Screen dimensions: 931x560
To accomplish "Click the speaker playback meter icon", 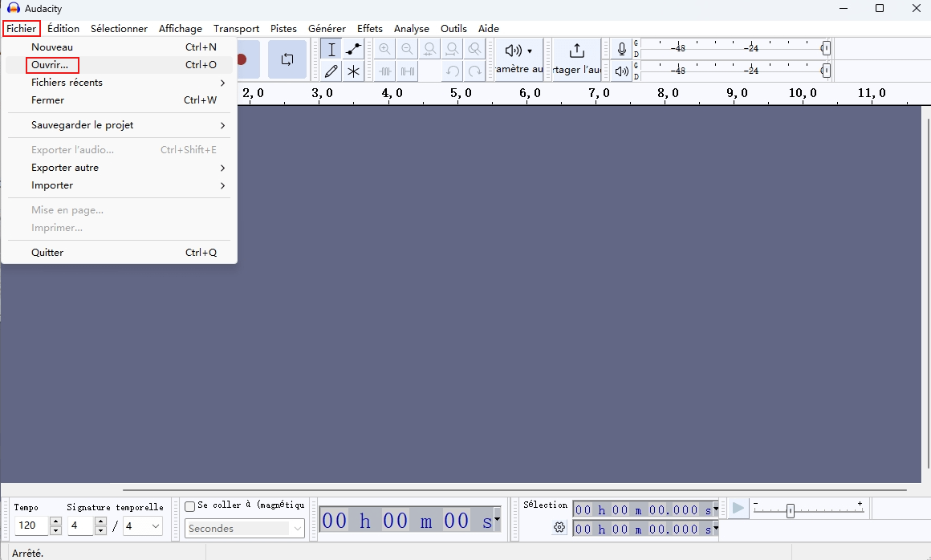I will point(621,71).
